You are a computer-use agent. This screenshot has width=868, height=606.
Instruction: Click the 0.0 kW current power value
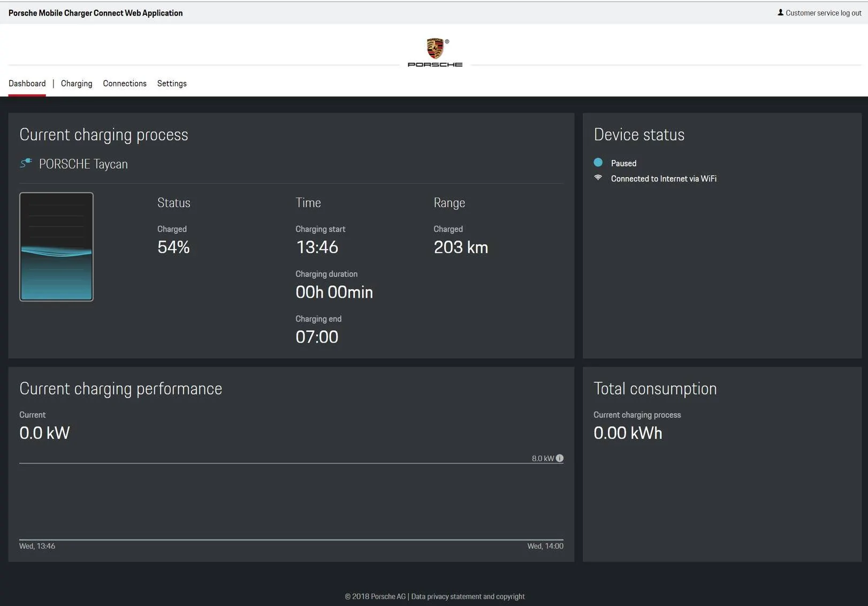[44, 433]
